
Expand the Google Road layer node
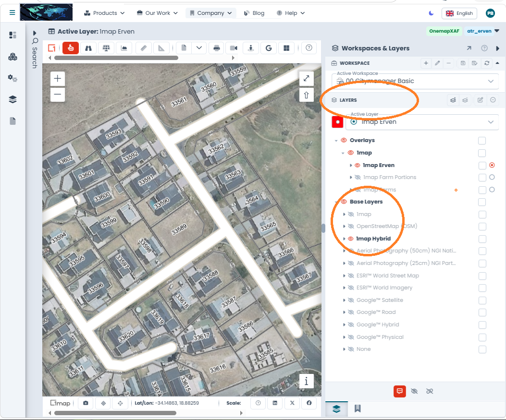[x=344, y=312]
